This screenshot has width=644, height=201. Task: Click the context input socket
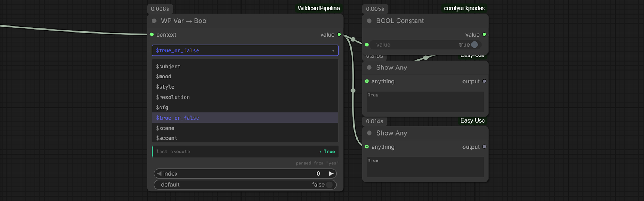tap(152, 34)
